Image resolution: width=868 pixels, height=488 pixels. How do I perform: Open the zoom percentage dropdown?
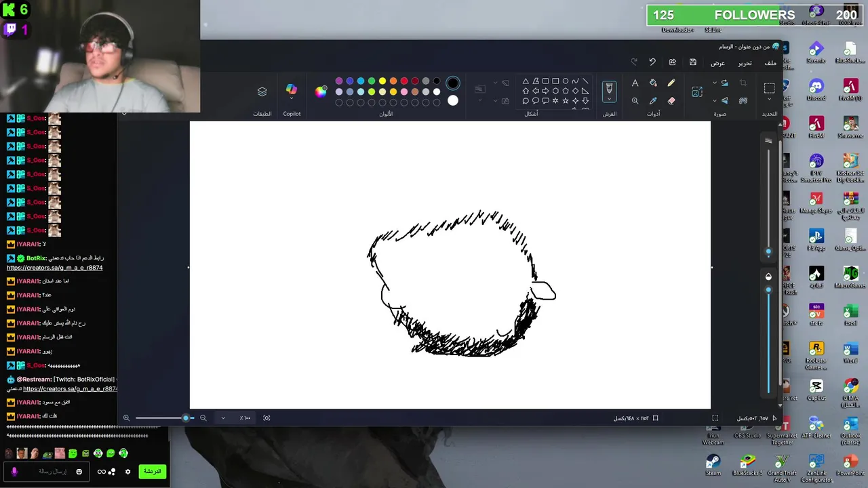223,418
